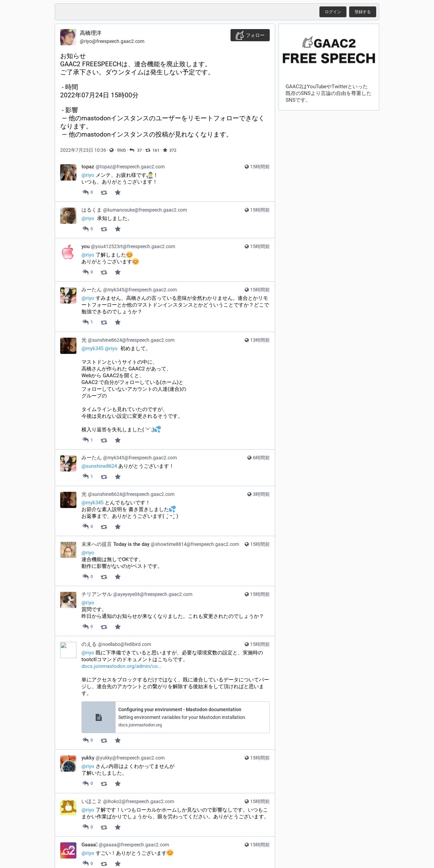Click the フォロー follow button
Viewport: 434px width, 868px height.
(x=250, y=35)
